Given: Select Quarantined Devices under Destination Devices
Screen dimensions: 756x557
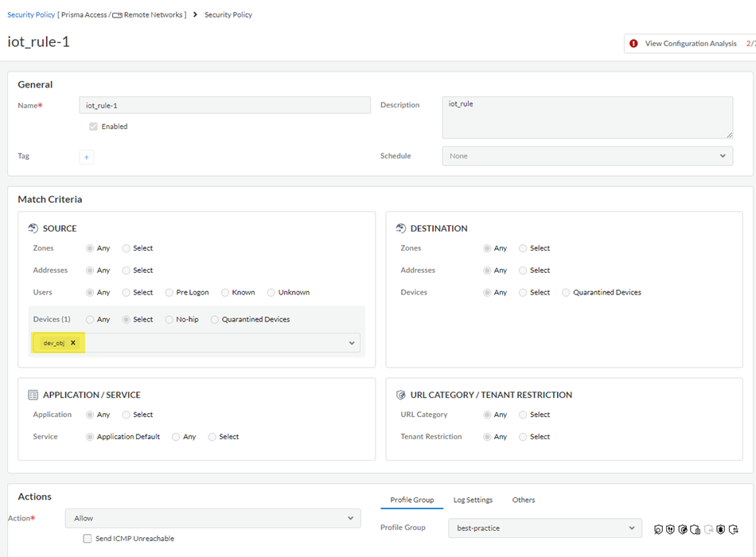Looking at the screenshot, I should point(566,293).
